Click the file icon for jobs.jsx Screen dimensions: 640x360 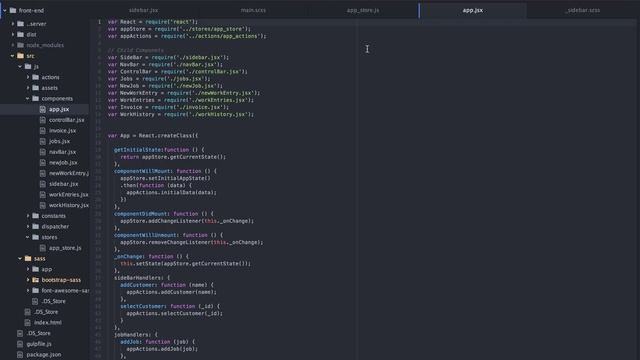click(42, 141)
